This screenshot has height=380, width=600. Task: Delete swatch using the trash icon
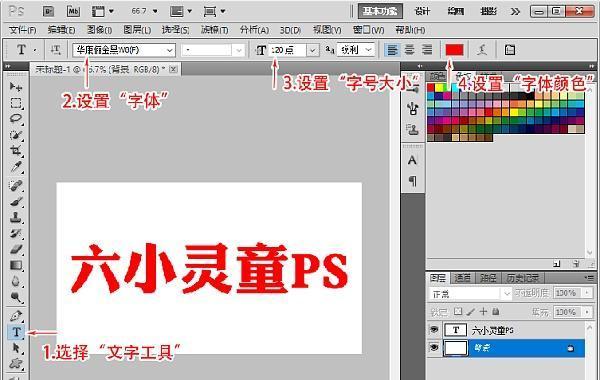[576, 264]
